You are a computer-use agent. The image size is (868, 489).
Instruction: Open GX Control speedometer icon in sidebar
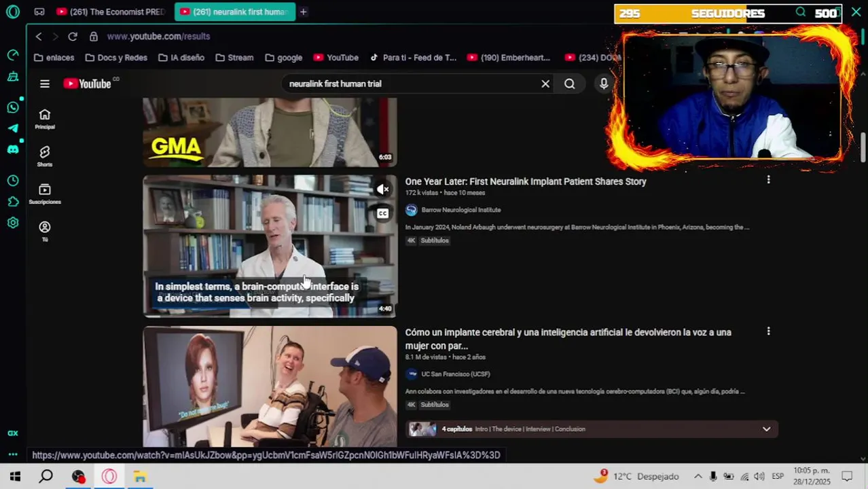(x=13, y=55)
